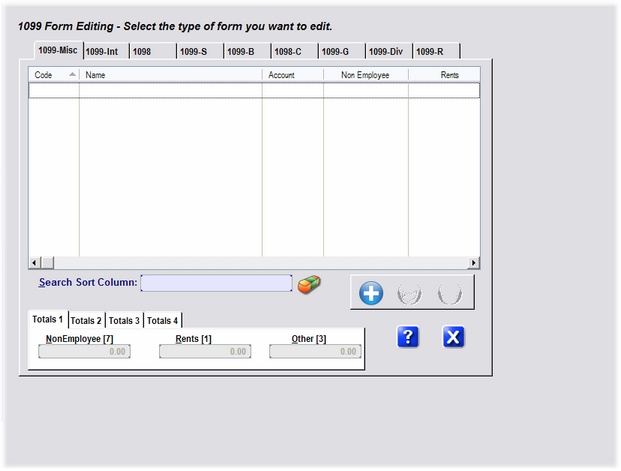The width and height of the screenshot is (621, 471).
Task: Select the first empty row in the grid
Action: pyautogui.click(x=254, y=90)
